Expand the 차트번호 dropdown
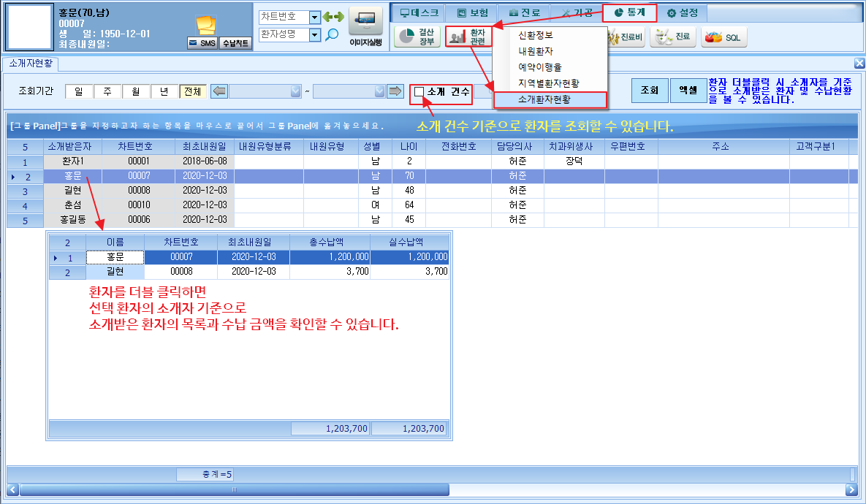The height and width of the screenshot is (504, 866). (314, 17)
